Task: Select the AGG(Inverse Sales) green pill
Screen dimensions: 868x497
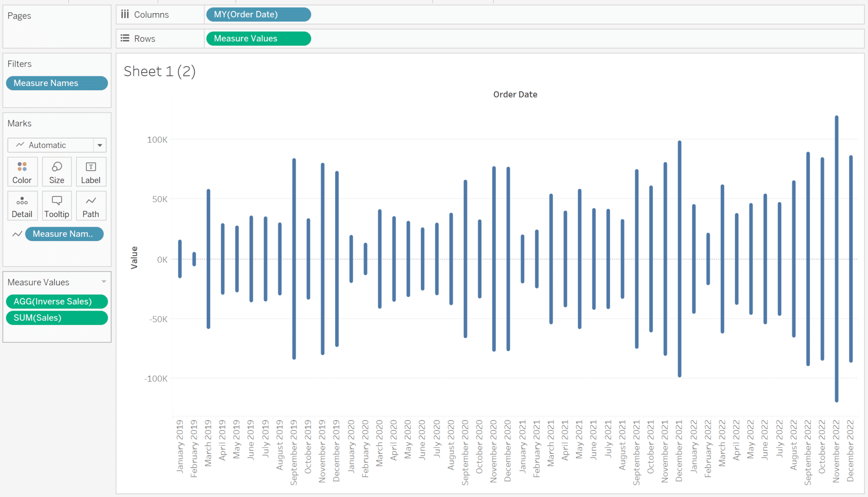Action: tap(56, 301)
